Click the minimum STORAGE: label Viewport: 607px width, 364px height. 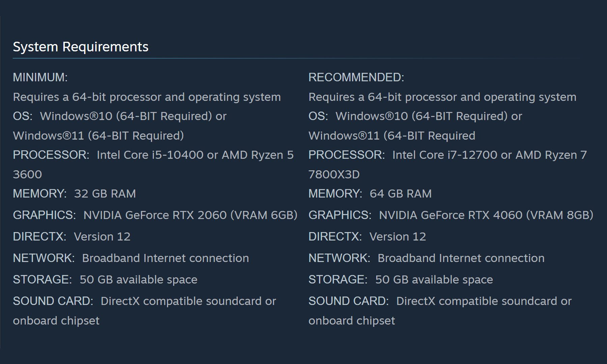[x=42, y=280]
